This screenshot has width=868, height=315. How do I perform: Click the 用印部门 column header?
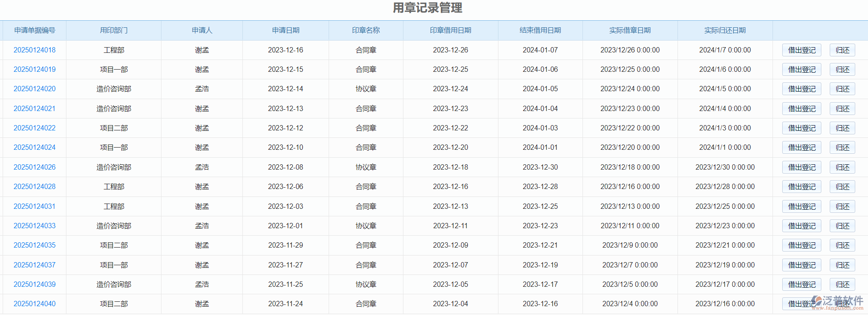click(x=114, y=30)
